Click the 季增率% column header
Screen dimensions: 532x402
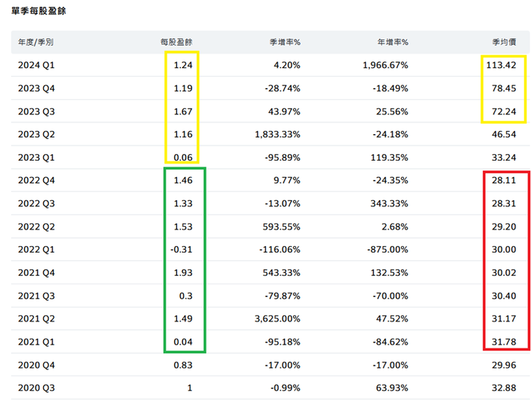pos(285,42)
